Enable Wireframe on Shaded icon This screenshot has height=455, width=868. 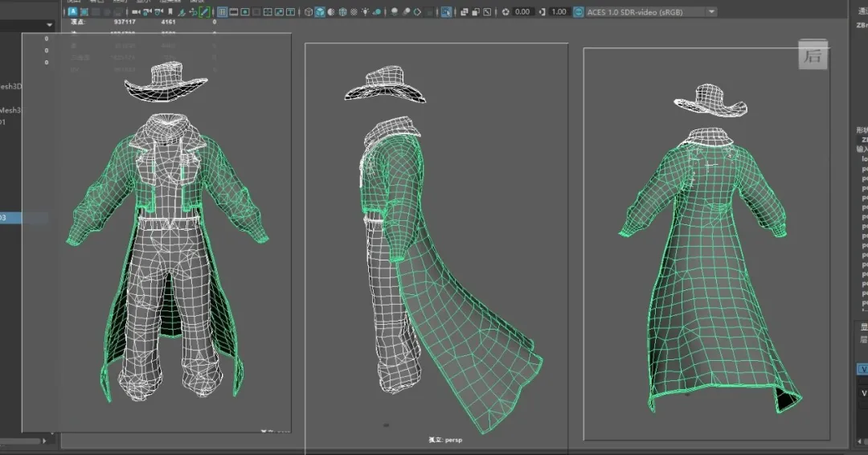(x=342, y=11)
